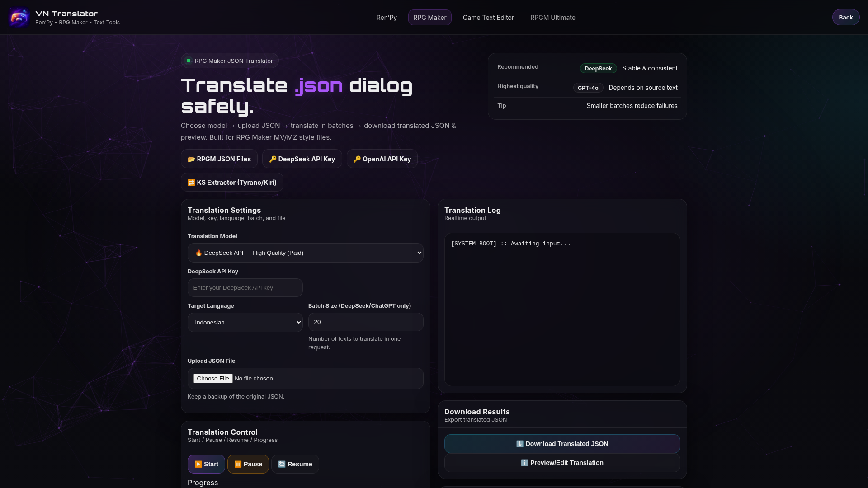Switch to the Ren'Py tab

[387, 18]
